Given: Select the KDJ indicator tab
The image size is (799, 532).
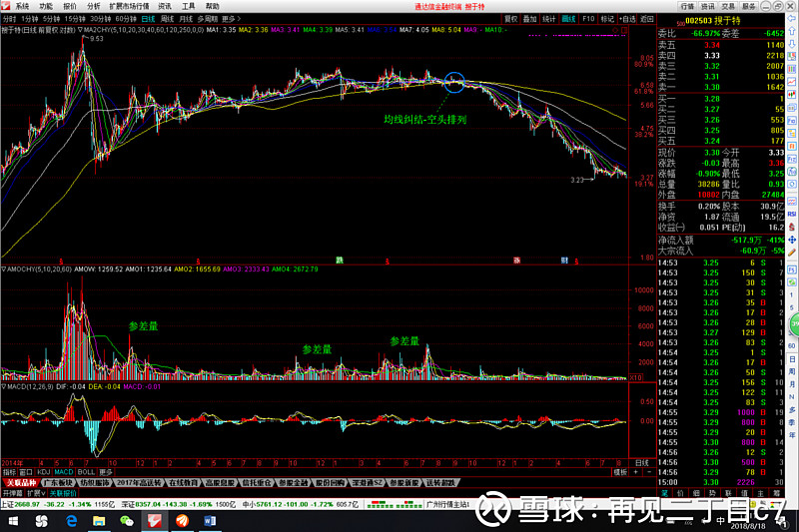Looking at the screenshot, I should 44,472.
